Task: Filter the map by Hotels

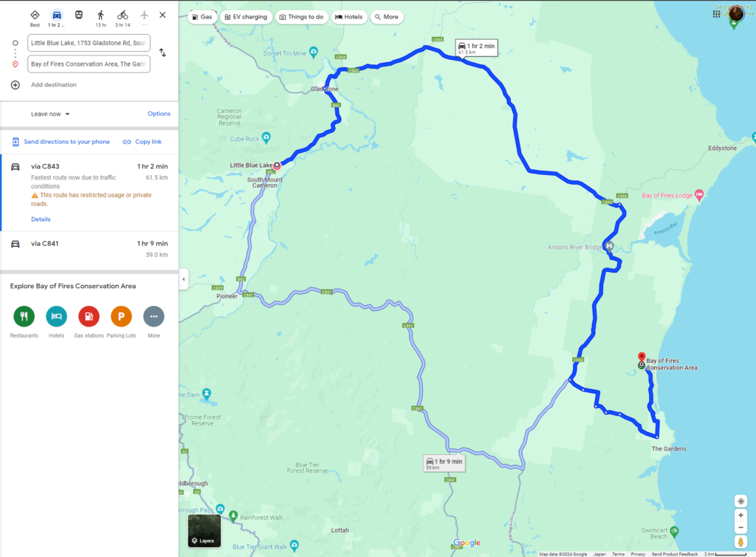Action: pyautogui.click(x=348, y=17)
